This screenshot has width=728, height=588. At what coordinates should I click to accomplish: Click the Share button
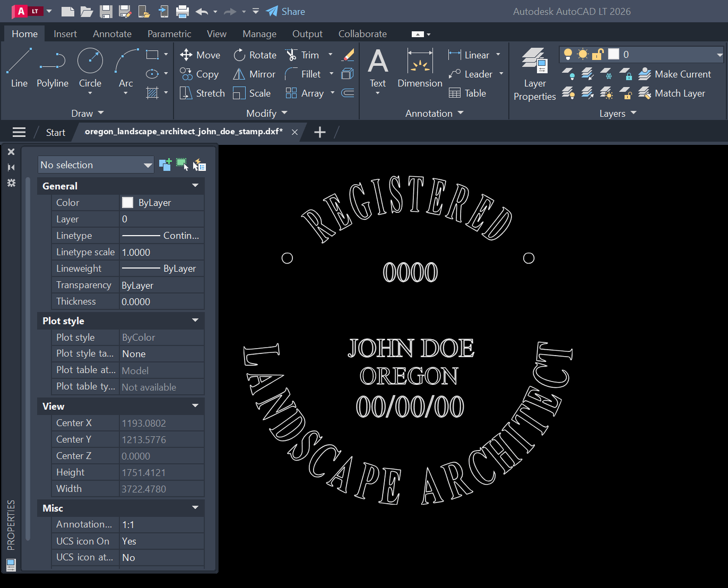point(285,11)
